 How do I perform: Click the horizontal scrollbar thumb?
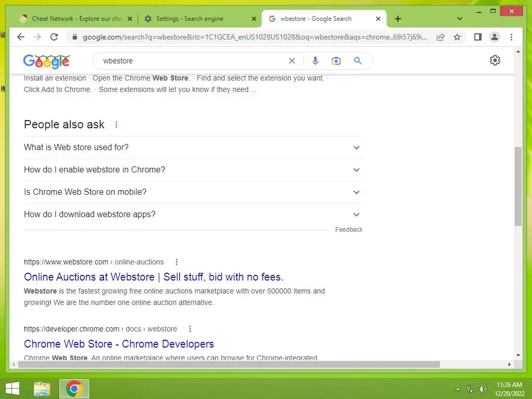(x=229, y=364)
